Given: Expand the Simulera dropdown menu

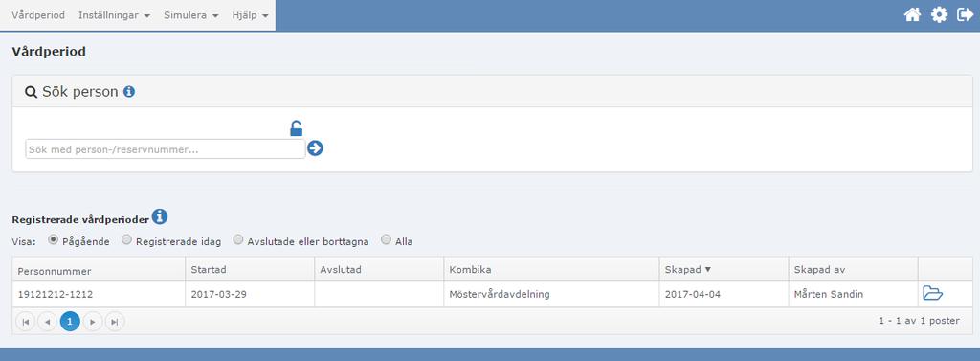Looking at the screenshot, I should (x=191, y=15).
